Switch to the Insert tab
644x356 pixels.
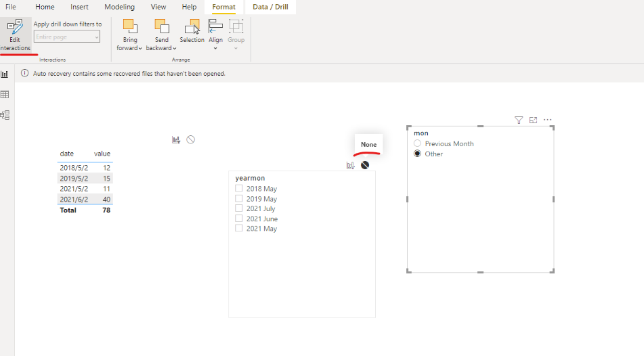pos(79,7)
